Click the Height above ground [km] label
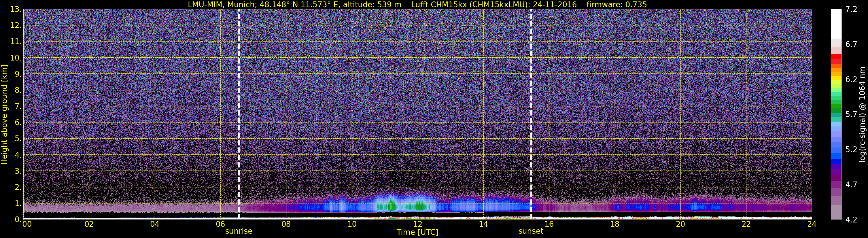 (x=4, y=114)
